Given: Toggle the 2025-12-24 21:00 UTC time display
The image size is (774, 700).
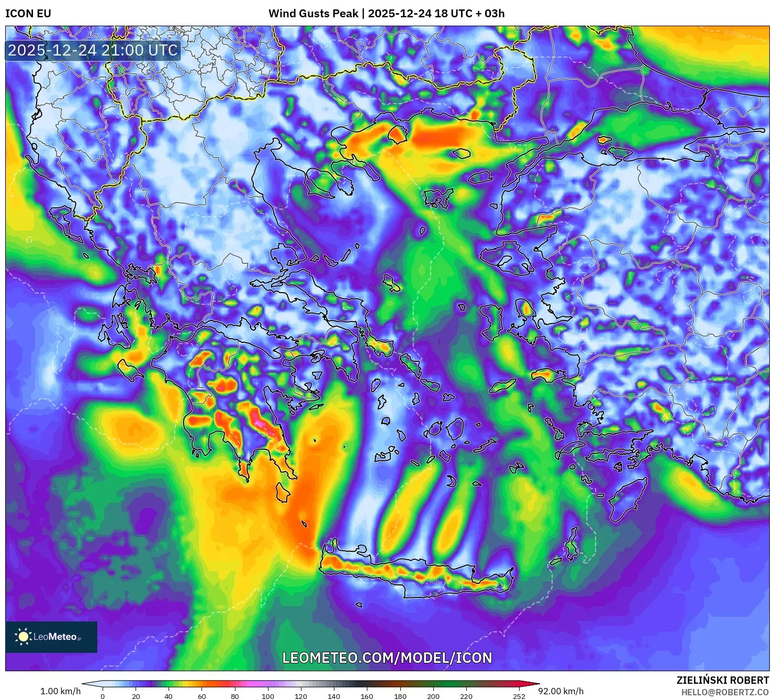Looking at the screenshot, I should [x=92, y=50].
